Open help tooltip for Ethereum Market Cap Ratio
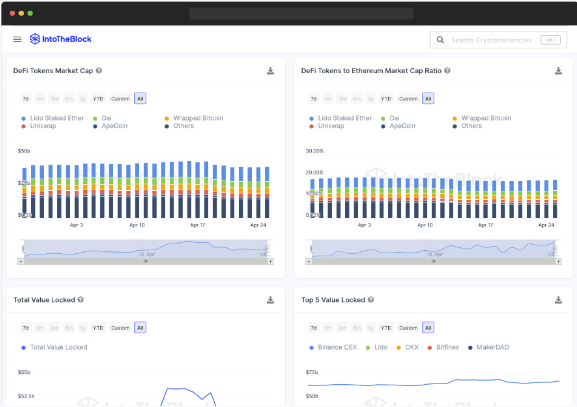Screen dimensions: 577x407 447,71
